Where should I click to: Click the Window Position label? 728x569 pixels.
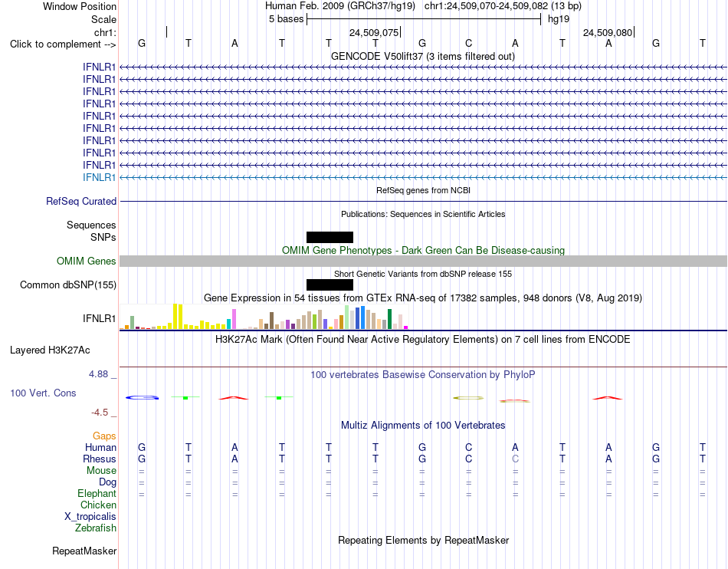[x=80, y=6]
